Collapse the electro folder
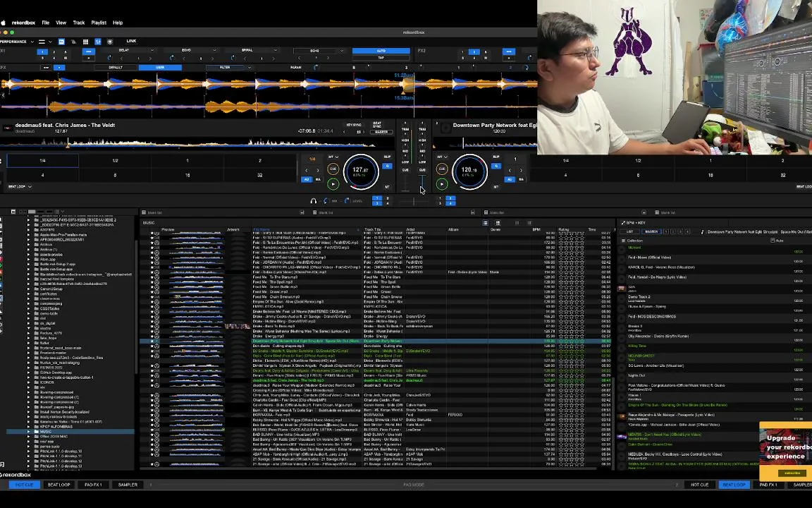The height and width of the screenshot is (508, 812). [x=29, y=328]
